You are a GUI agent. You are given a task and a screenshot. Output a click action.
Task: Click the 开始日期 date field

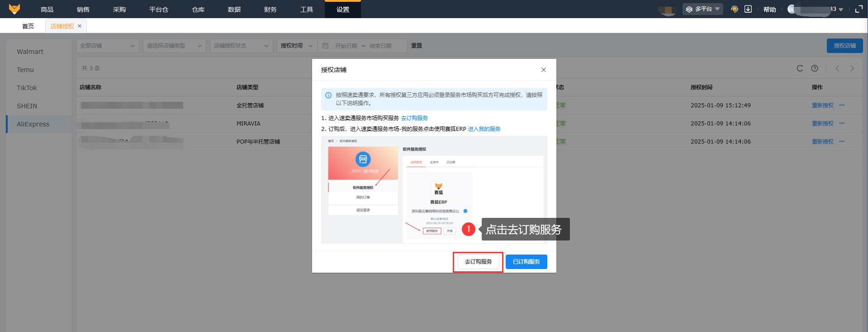[x=346, y=46]
